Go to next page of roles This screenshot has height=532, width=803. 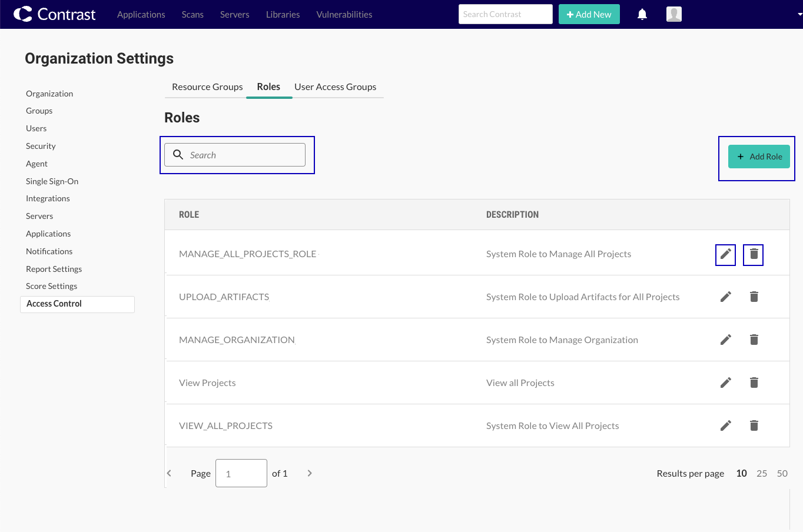[310, 473]
